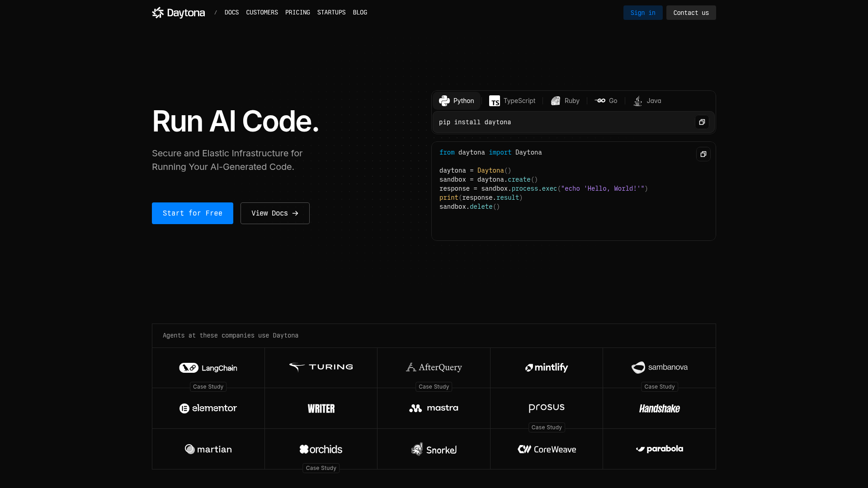Open the Handshake company logo
Image resolution: width=868 pixels, height=488 pixels.
coord(660,408)
